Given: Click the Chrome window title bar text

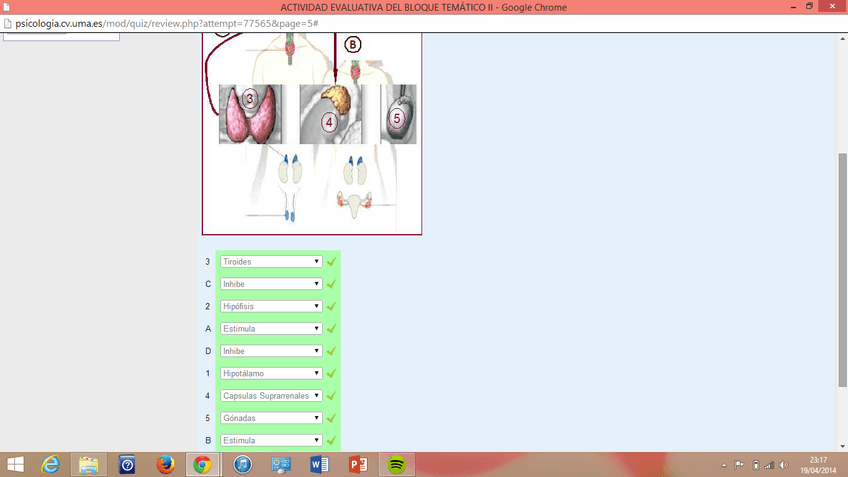Looking at the screenshot, I should (x=423, y=8).
